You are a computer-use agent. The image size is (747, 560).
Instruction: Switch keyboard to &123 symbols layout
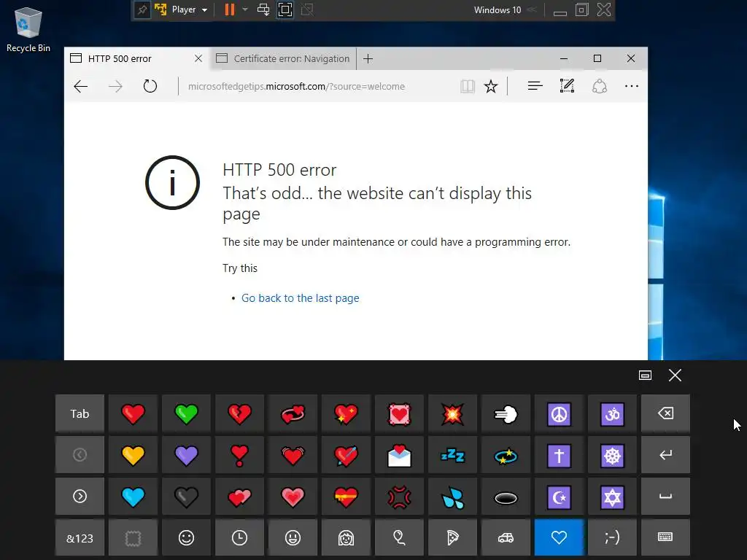tap(80, 538)
